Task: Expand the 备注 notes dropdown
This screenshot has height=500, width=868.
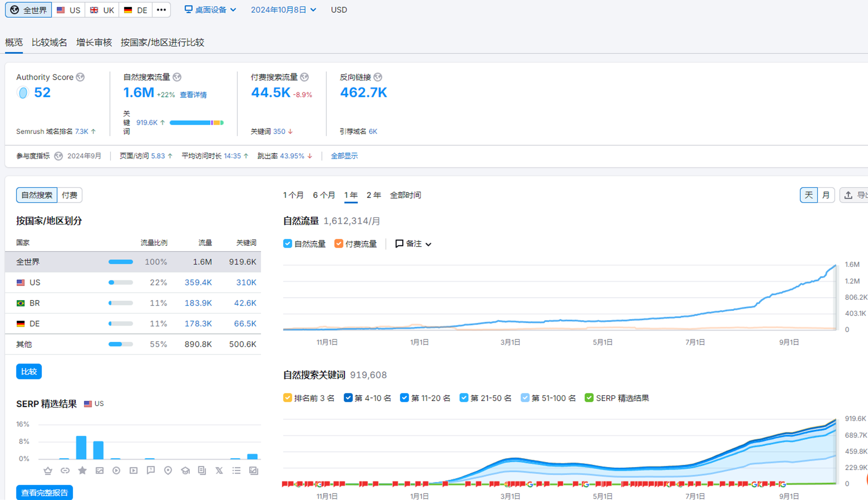Action: point(413,244)
